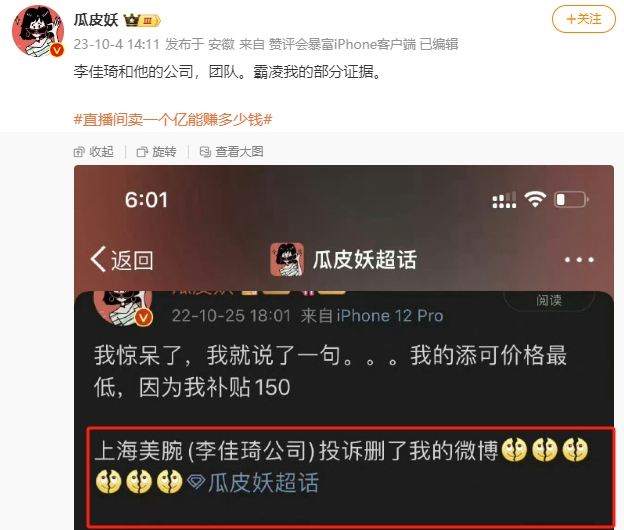View full-size image via 查看大图

(x=231, y=152)
